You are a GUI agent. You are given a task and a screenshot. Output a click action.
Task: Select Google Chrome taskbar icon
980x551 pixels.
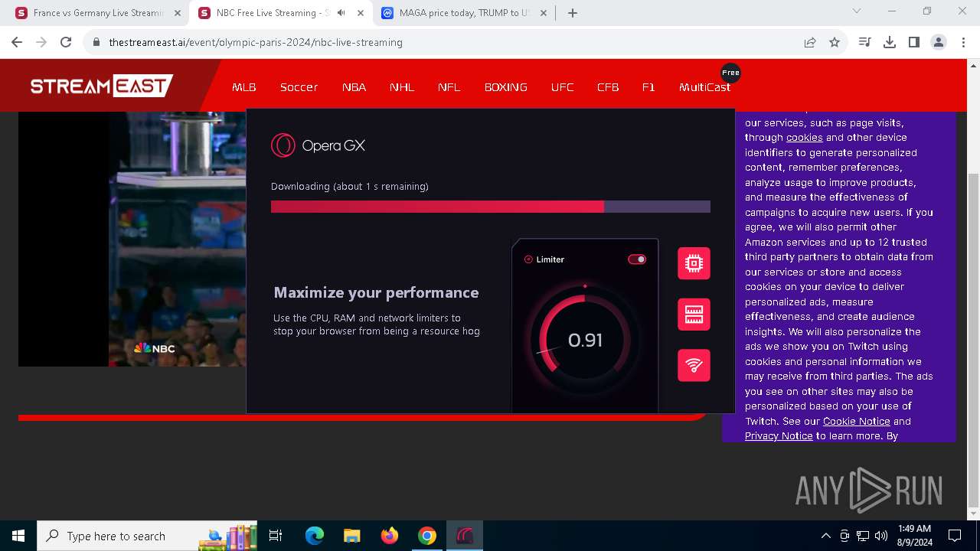[427, 536]
